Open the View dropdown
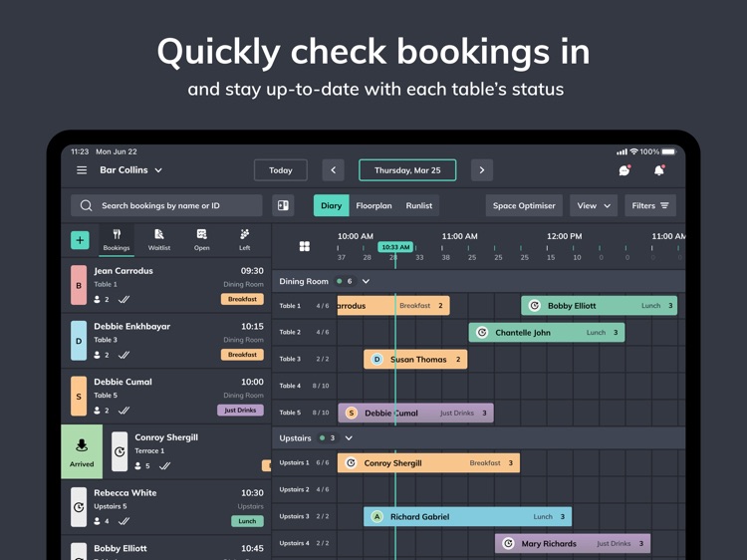This screenshot has height=560, width=747. [594, 205]
